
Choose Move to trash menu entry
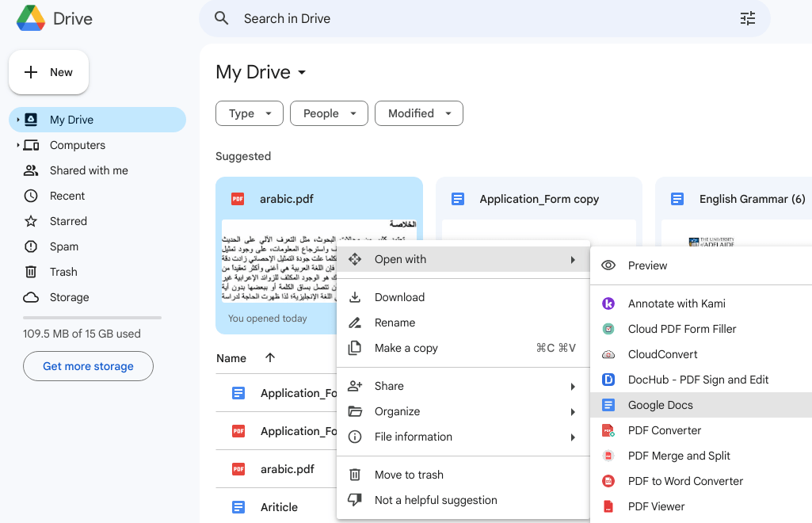(x=463, y=475)
